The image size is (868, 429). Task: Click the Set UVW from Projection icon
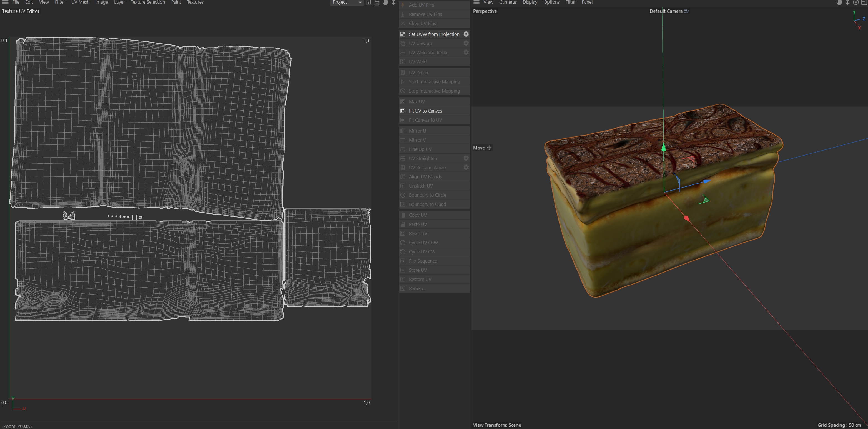coord(403,34)
